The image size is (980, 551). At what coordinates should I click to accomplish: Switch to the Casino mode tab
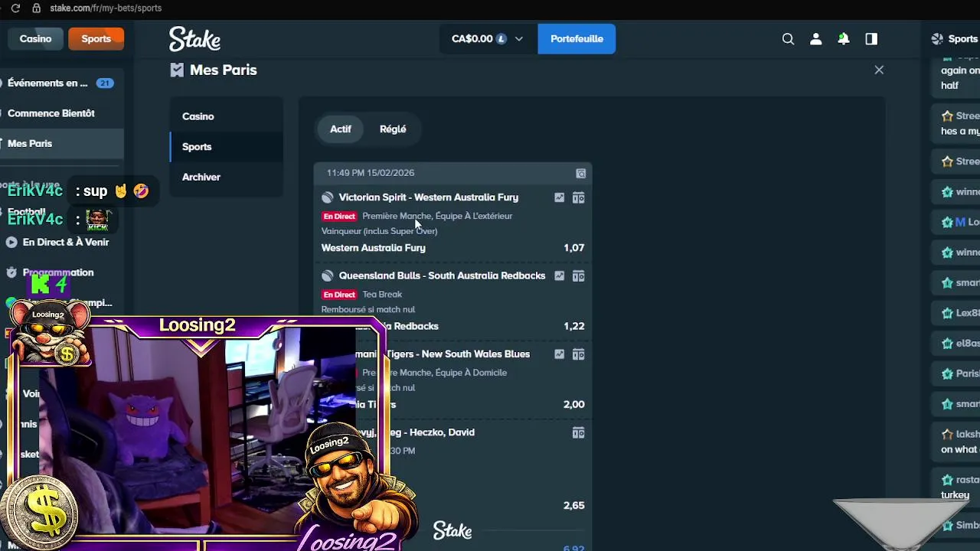click(x=35, y=39)
